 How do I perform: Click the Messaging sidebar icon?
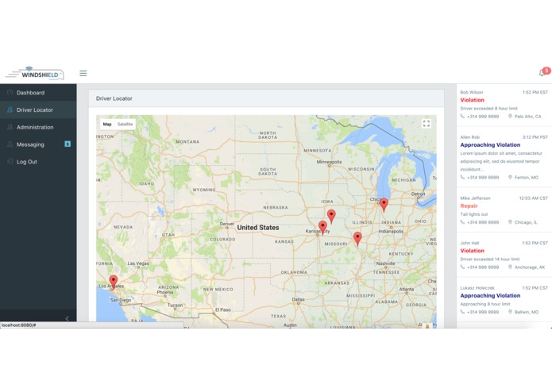(10, 144)
